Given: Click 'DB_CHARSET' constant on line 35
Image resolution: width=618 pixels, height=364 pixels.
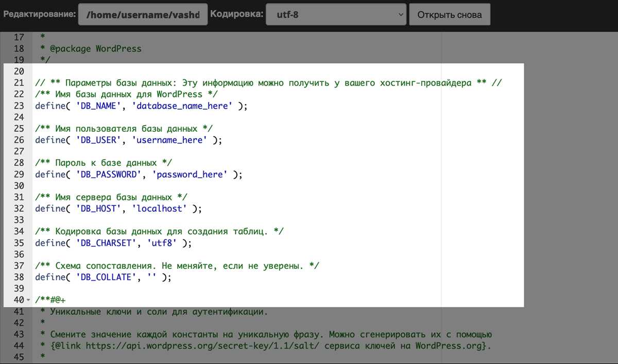Looking at the screenshot, I should 107,242.
